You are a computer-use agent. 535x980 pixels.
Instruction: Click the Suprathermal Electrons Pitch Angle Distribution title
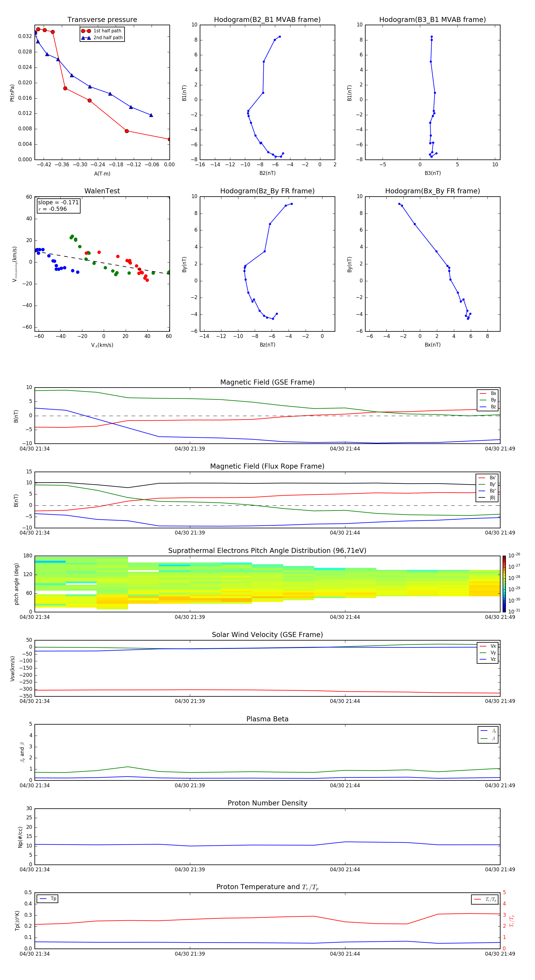(267, 551)
